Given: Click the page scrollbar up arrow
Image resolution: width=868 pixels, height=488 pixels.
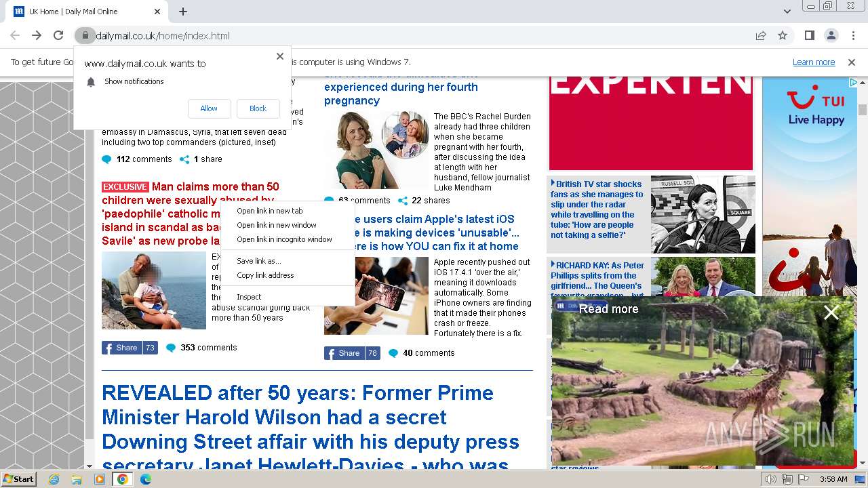Looking at the screenshot, I should coord(863,83).
